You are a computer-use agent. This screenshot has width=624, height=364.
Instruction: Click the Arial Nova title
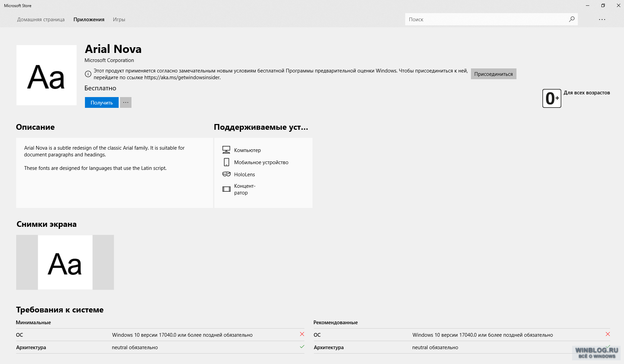coord(113,49)
